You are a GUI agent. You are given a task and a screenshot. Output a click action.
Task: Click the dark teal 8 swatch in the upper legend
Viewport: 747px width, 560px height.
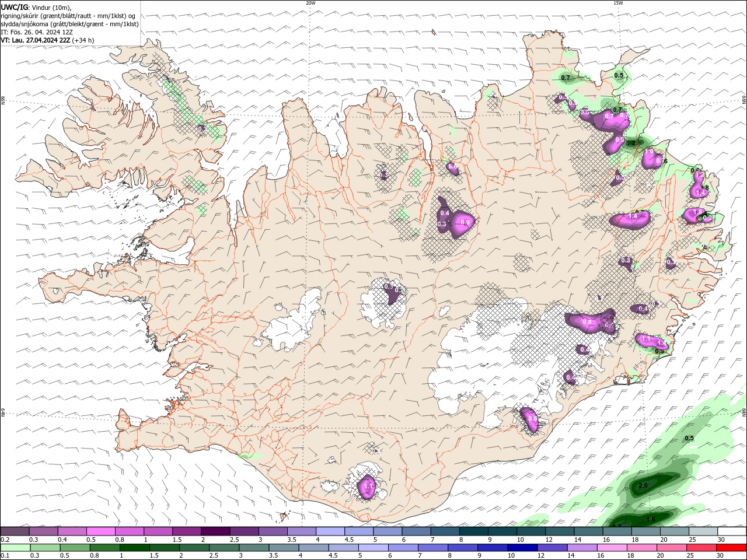[x=474, y=531]
